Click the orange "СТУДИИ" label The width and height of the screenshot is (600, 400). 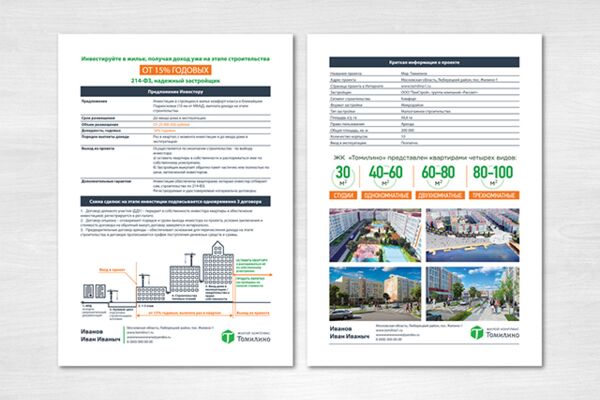point(343,195)
